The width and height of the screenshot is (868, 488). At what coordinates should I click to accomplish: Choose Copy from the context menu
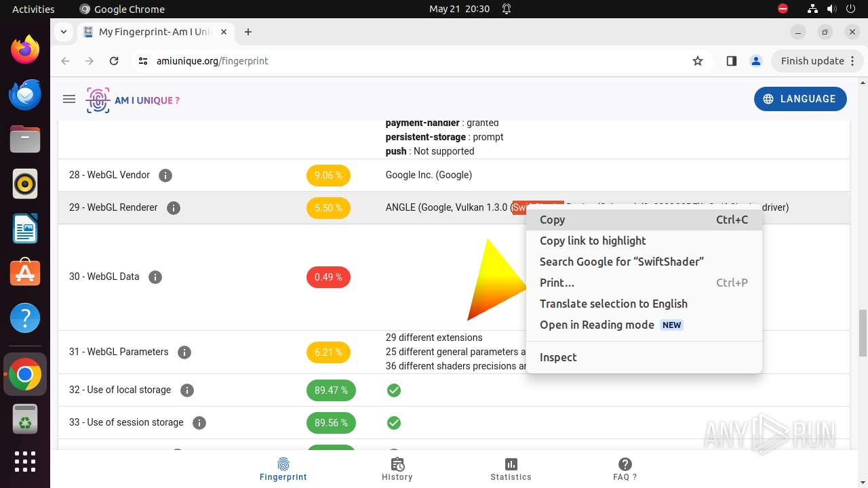[x=644, y=220]
